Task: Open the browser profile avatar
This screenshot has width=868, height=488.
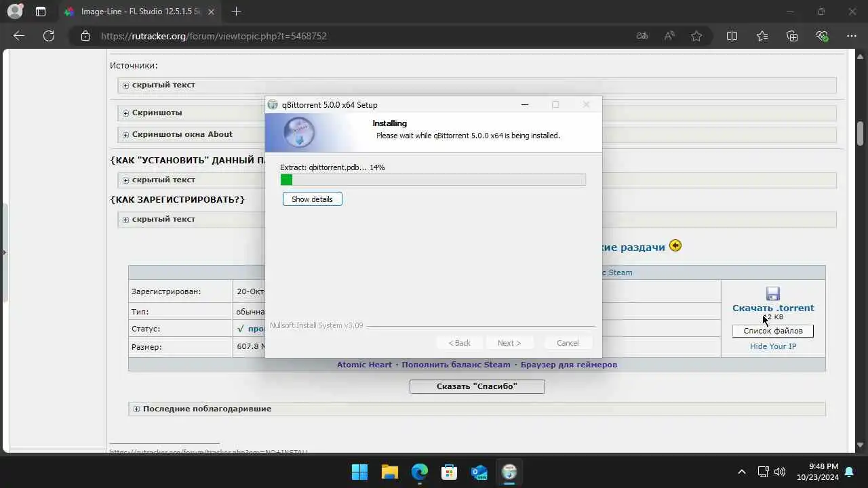Action: coord(14,12)
